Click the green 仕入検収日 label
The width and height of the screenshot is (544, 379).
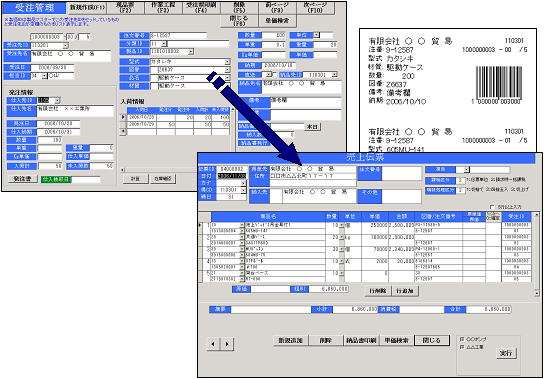56,179
